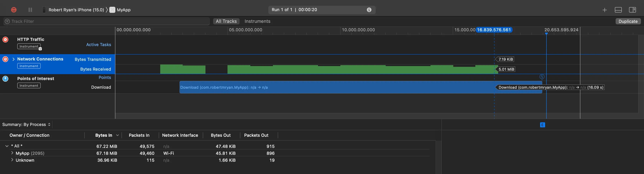Viewport: 644px width, 174px height.
Task: Select the Bytes Received lane
Action: coord(95,69)
